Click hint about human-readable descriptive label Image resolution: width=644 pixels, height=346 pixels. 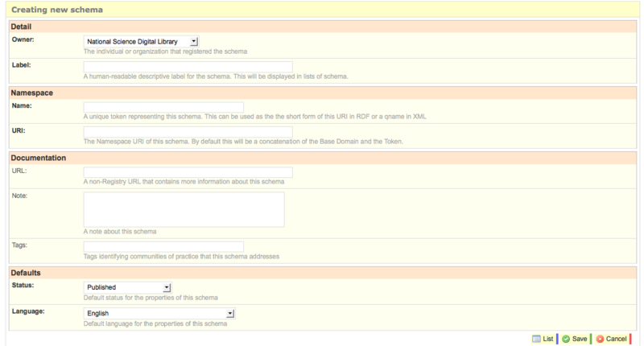[x=216, y=76]
